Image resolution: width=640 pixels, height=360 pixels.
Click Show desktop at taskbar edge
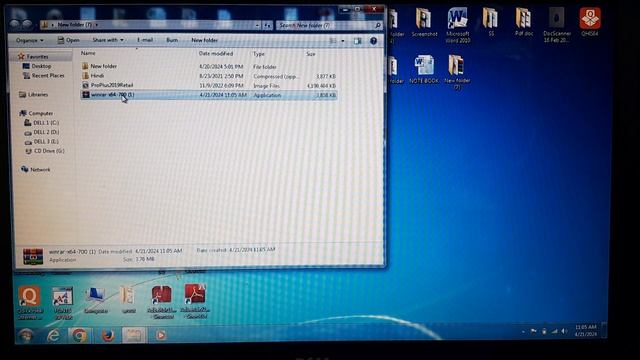pos(604,330)
